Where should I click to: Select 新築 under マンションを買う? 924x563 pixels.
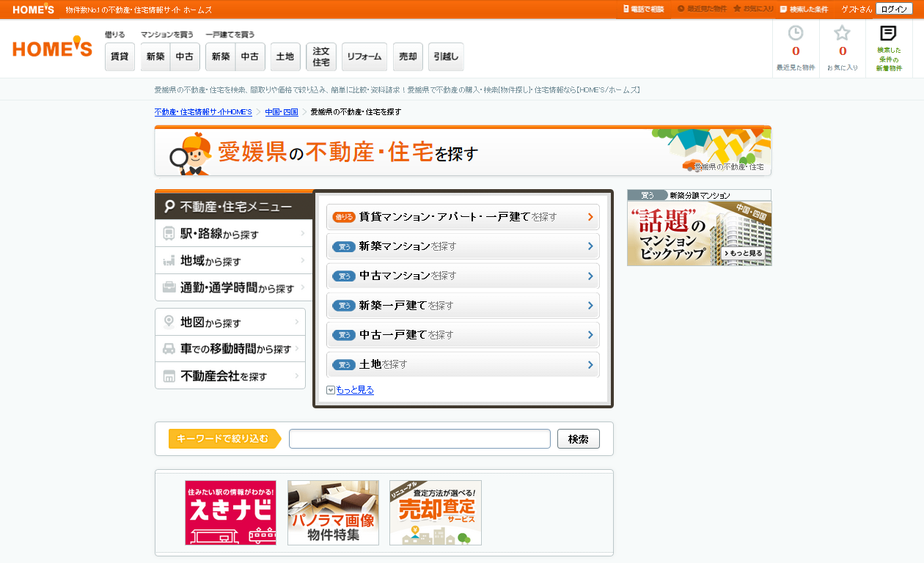click(155, 56)
